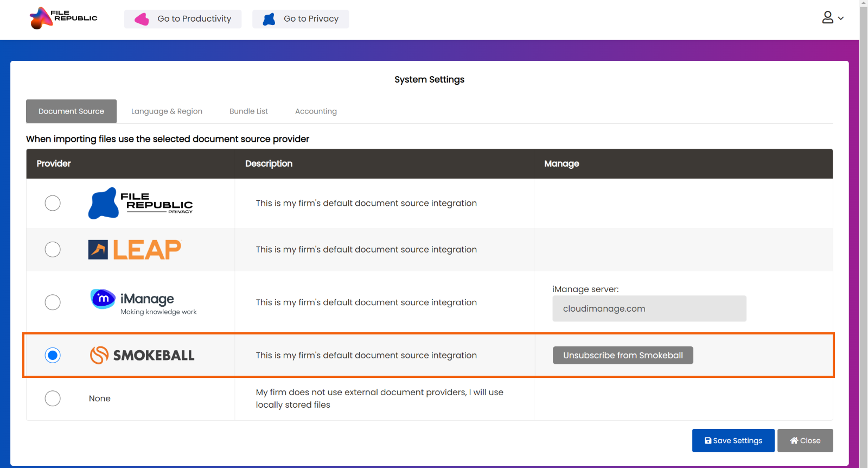
Task: Click the Close button with home icon
Action: (805, 441)
